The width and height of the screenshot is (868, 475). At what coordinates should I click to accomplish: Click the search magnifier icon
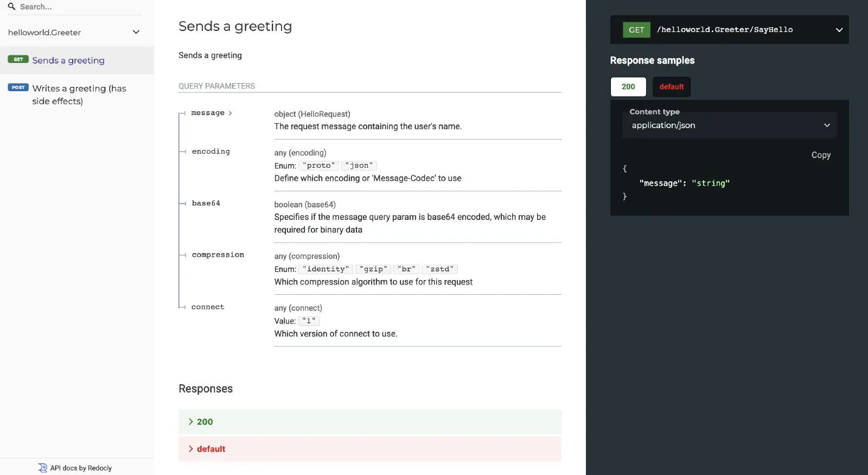[x=11, y=7]
